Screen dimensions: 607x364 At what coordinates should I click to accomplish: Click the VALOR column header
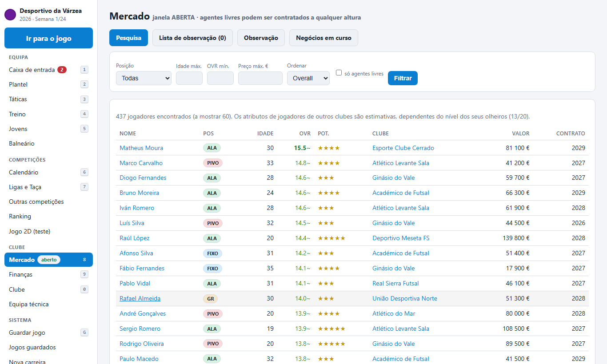[521, 133]
